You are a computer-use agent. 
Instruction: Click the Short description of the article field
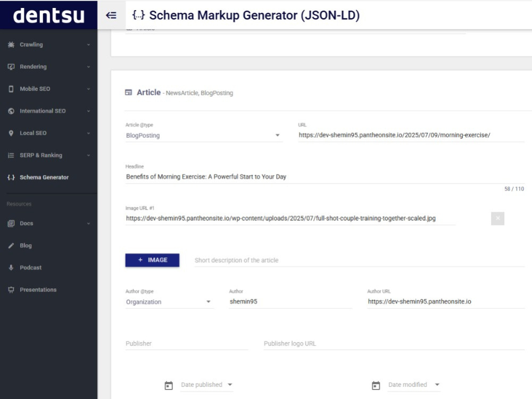[x=360, y=260]
